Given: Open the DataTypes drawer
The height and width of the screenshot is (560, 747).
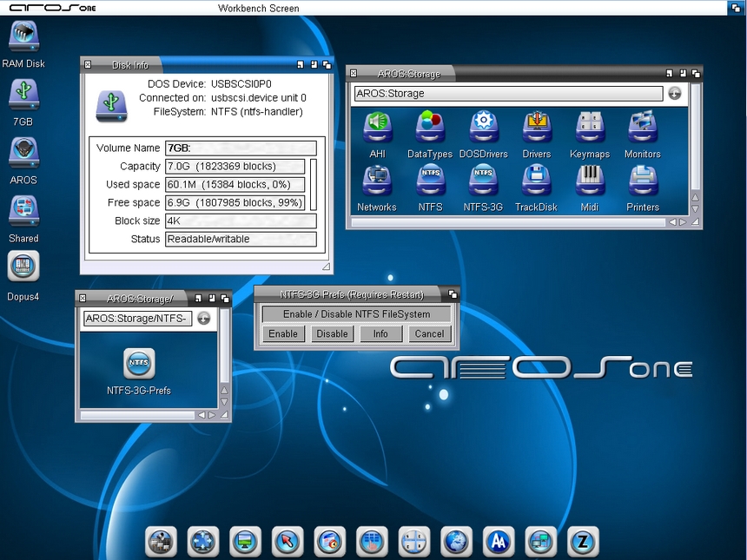Looking at the screenshot, I should click(x=430, y=128).
